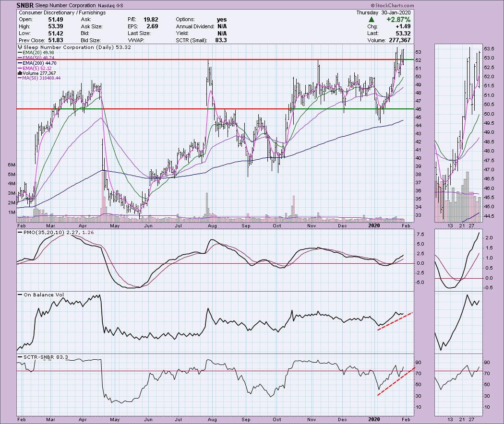Select the Consumer Discretionary / Furnishings sector text
Screen dimensions: 504x424
pyautogui.click(x=62, y=12)
